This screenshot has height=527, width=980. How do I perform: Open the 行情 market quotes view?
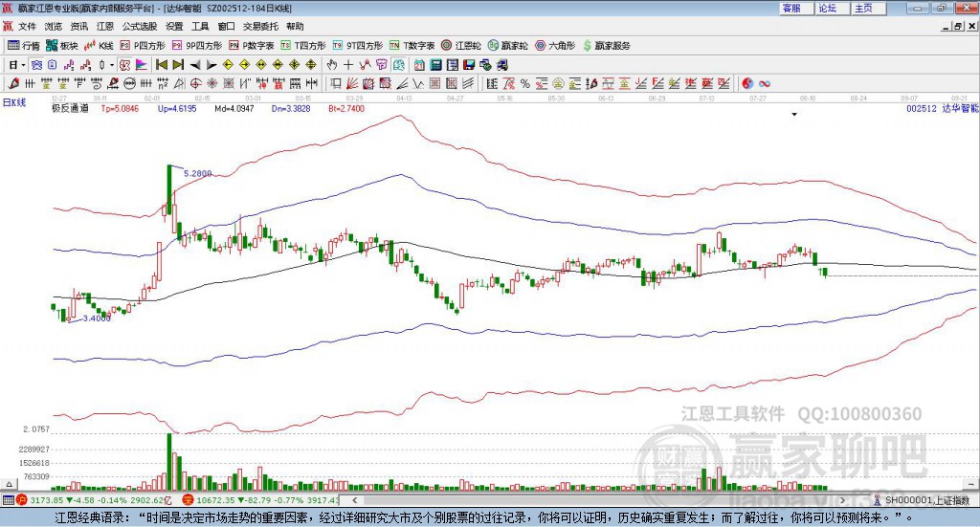(23, 46)
